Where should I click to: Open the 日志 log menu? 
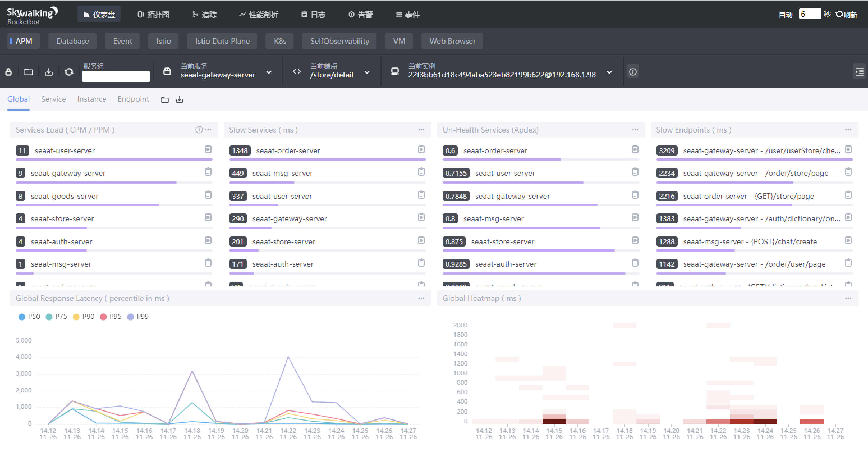(x=313, y=15)
